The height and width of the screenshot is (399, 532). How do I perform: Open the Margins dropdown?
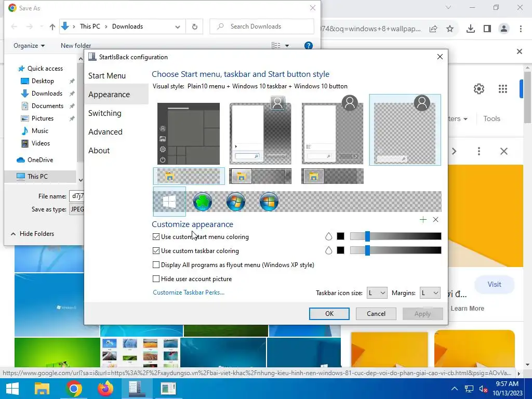(430, 293)
